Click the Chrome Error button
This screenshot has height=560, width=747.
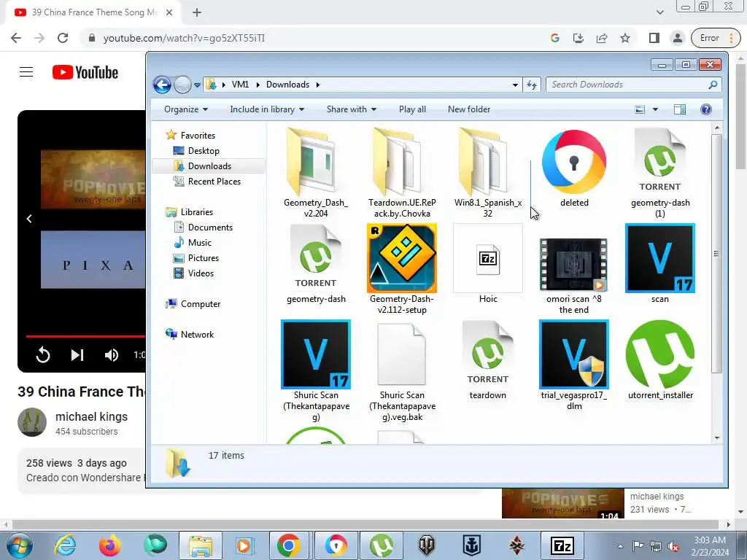point(716,38)
